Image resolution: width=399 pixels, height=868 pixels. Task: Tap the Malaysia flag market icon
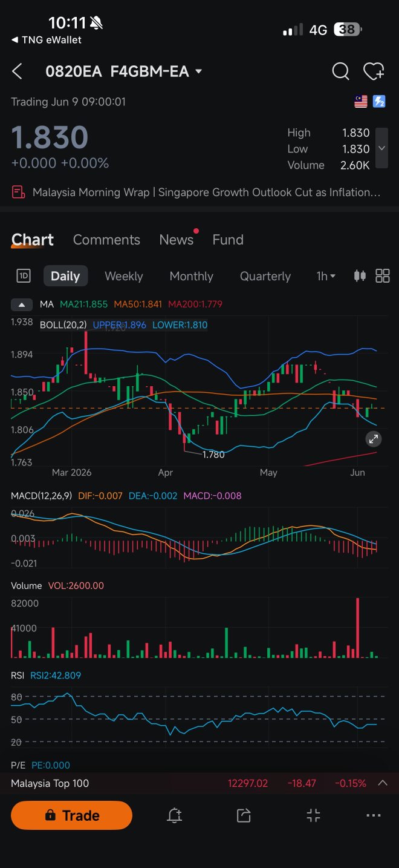click(x=361, y=102)
